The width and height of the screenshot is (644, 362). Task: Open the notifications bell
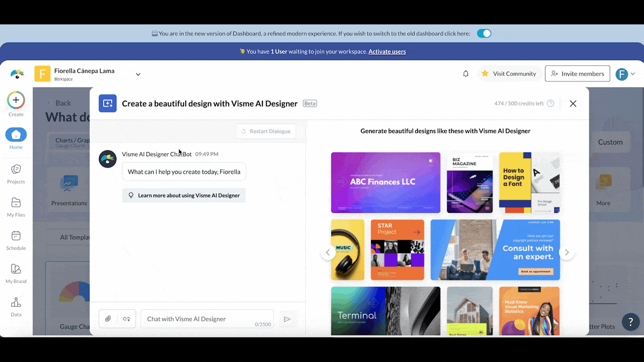pos(466,73)
